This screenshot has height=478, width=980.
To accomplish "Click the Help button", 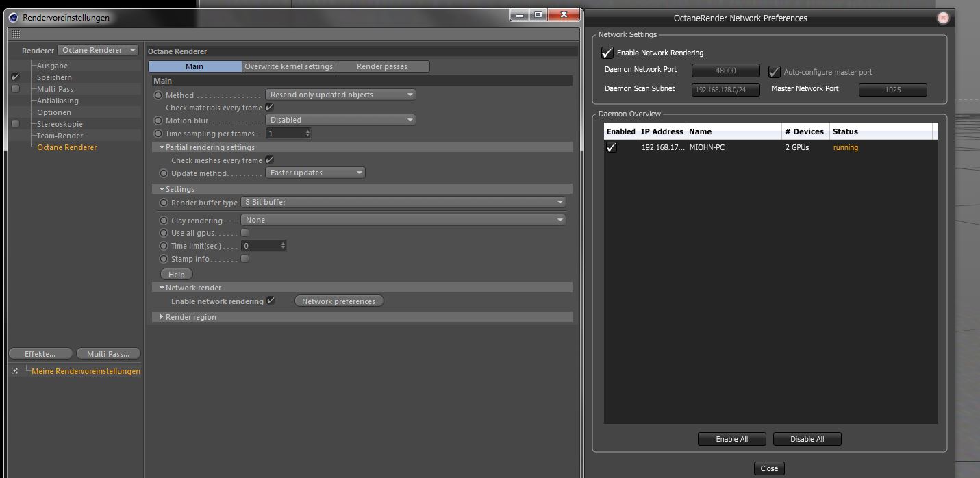I will (177, 274).
